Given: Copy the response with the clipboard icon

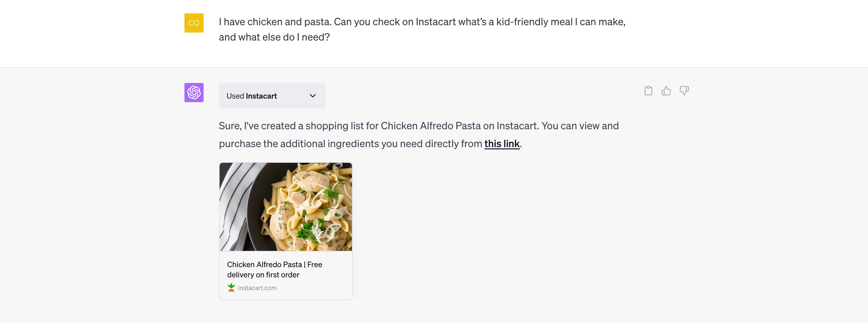Looking at the screenshot, I should [648, 91].
